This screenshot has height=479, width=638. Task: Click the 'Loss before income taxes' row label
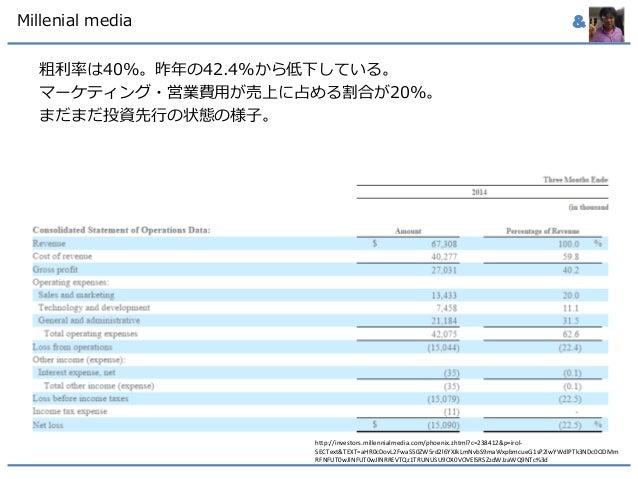click(80, 398)
